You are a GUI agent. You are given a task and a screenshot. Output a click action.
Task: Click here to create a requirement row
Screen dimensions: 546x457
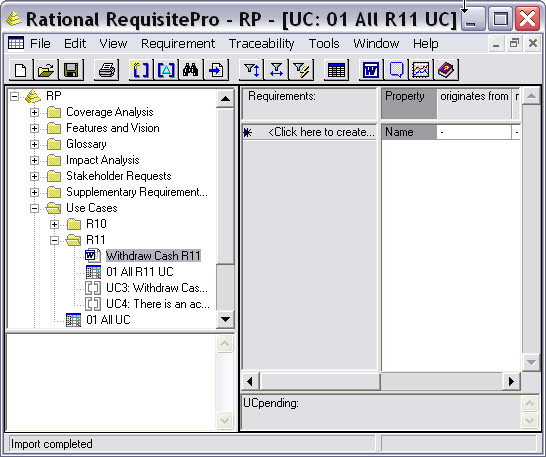(x=310, y=132)
